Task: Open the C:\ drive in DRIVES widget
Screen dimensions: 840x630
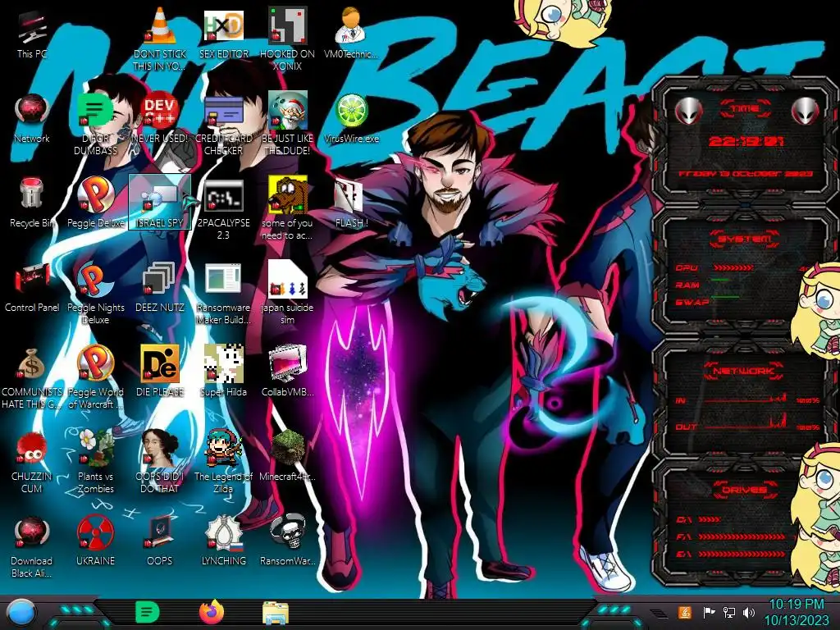Action: click(x=698, y=519)
